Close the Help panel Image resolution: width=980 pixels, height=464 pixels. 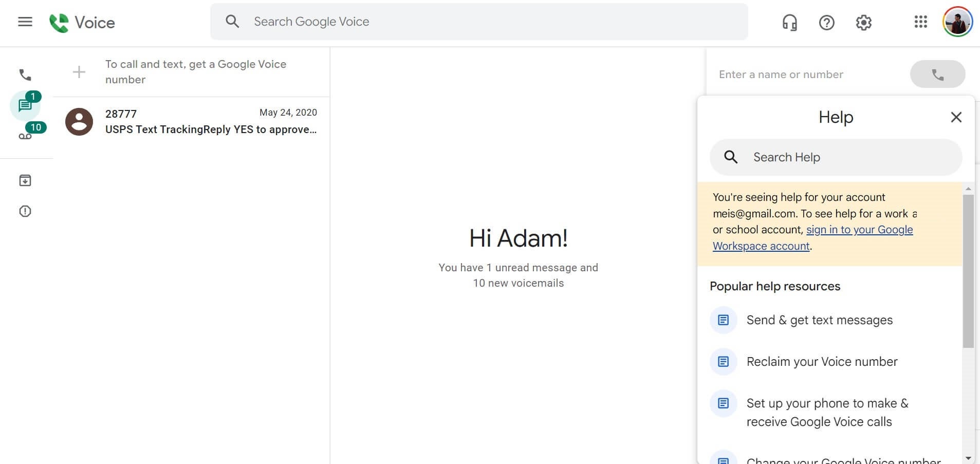point(956,117)
